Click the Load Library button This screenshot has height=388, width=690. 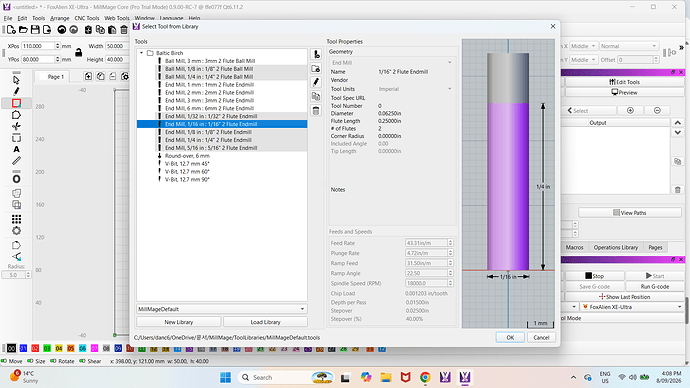pos(265,322)
